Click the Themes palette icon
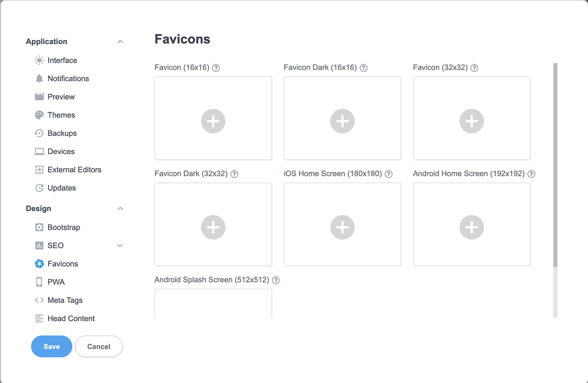 point(39,115)
